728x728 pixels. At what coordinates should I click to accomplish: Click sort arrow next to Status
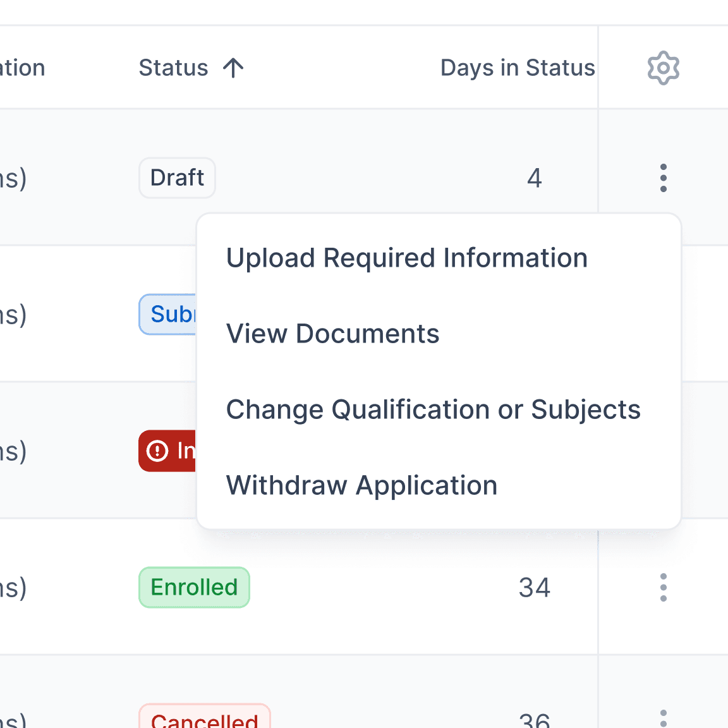click(x=233, y=68)
